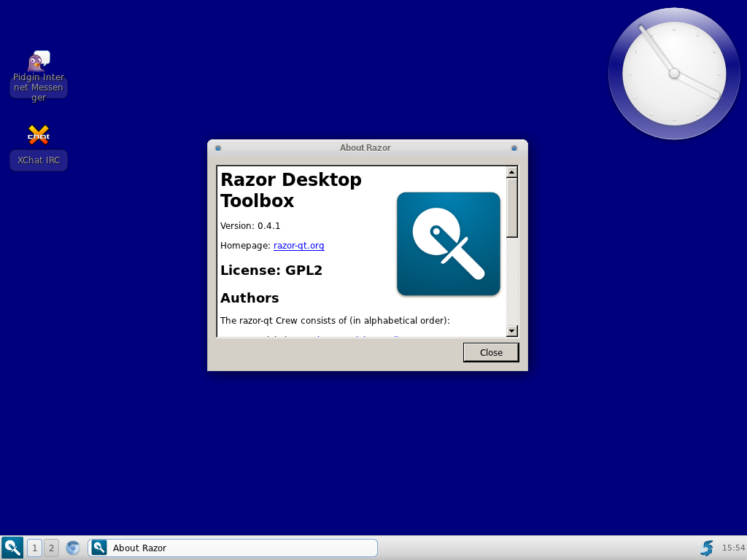Click the About Razor window title bar
The width and height of the screenshot is (747, 560).
coord(368,147)
